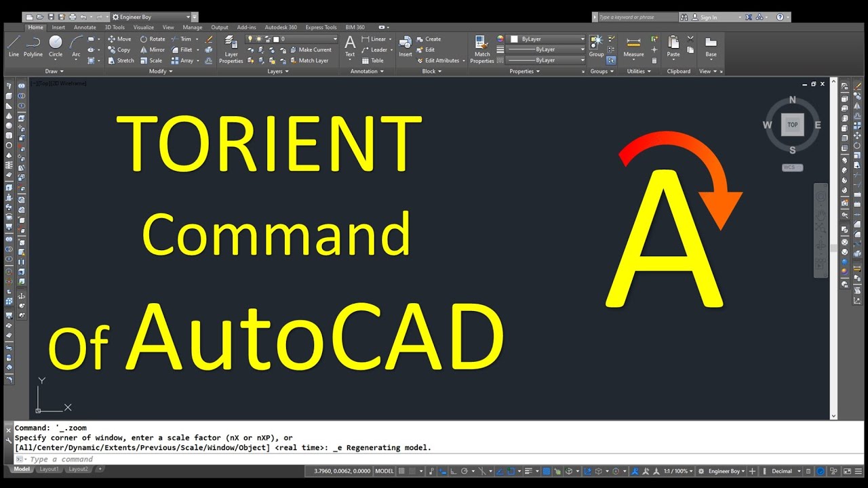This screenshot has height=488, width=868.
Task: Open the Engineer Boy workspace dropdown in title bar
Action: [151, 17]
